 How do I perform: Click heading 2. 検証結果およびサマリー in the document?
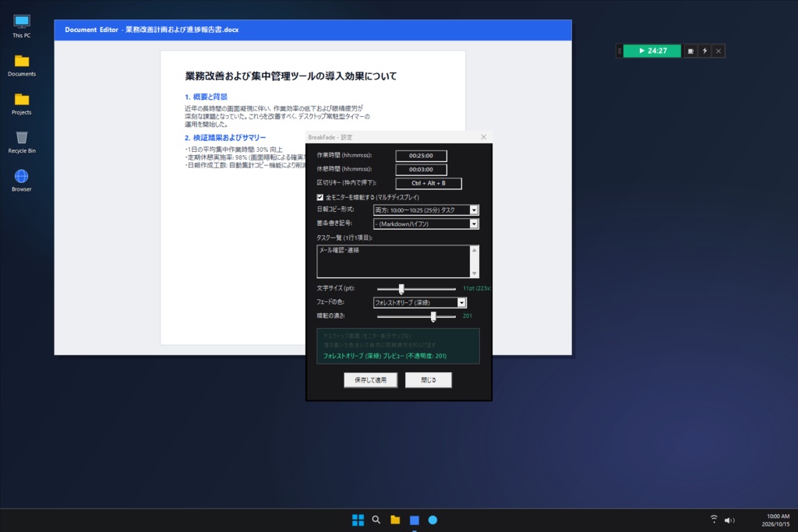[x=225, y=137]
